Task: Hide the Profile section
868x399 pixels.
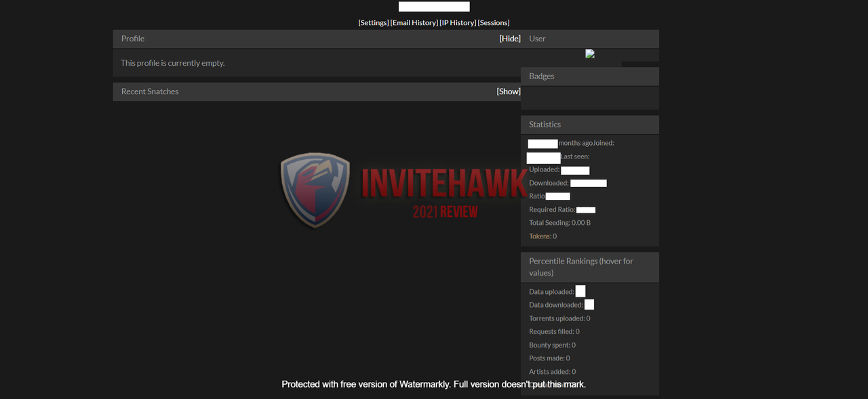Action: (x=510, y=39)
